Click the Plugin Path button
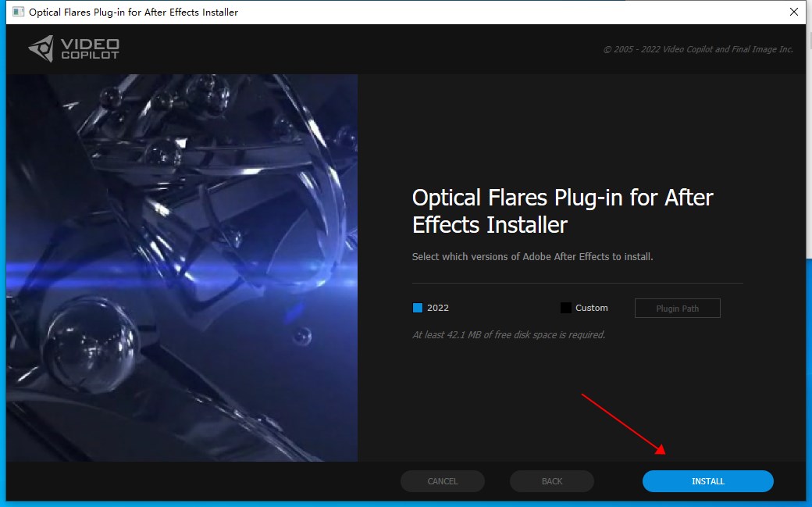This screenshot has width=812, height=507. point(678,309)
